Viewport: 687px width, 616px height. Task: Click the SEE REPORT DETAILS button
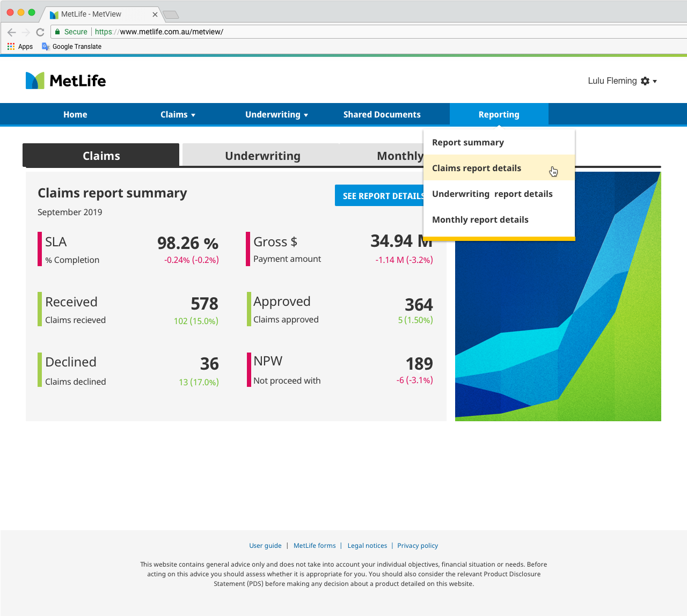click(x=379, y=196)
